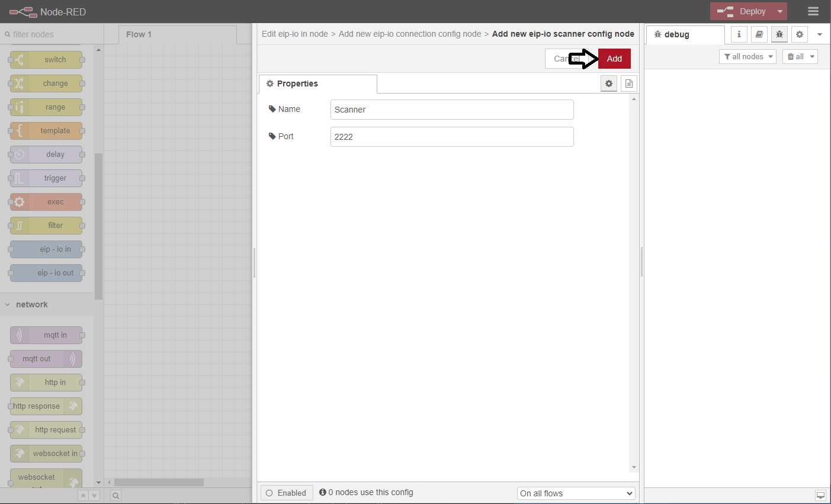Click the clear all debug messages button
This screenshot has height=504, width=831.
pos(795,56)
